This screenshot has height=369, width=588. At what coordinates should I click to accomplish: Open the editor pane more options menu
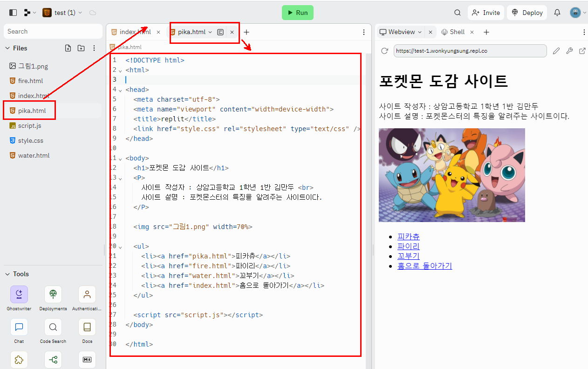[x=364, y=32]
